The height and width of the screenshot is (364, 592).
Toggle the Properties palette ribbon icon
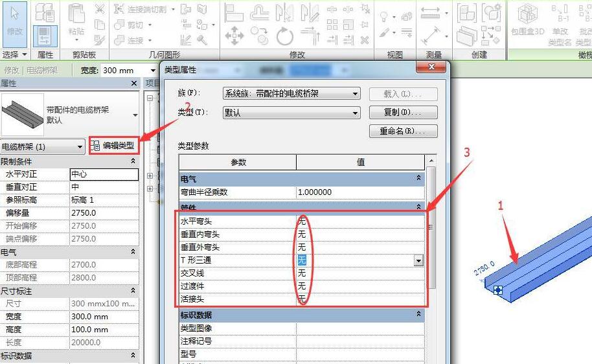[x=45, y=36]
